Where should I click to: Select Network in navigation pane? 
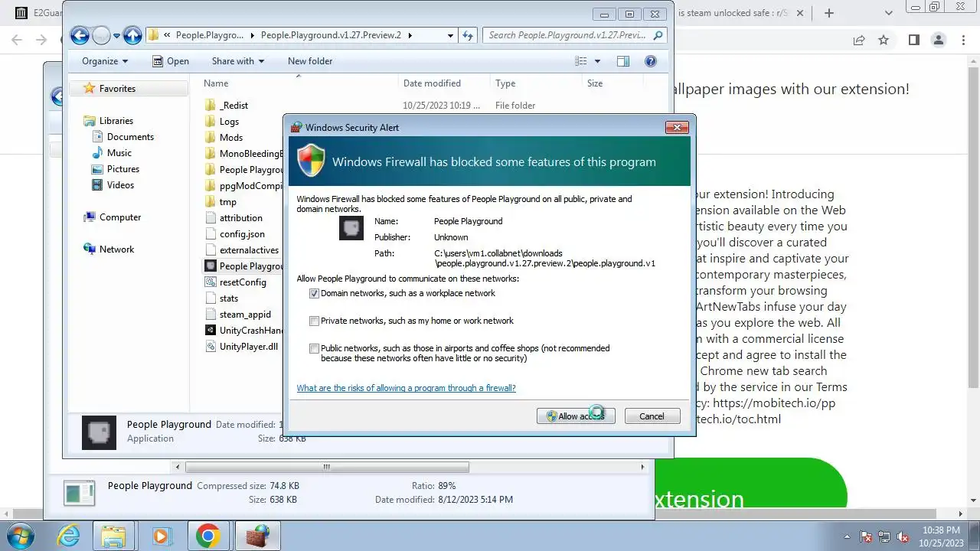(116, 249)
